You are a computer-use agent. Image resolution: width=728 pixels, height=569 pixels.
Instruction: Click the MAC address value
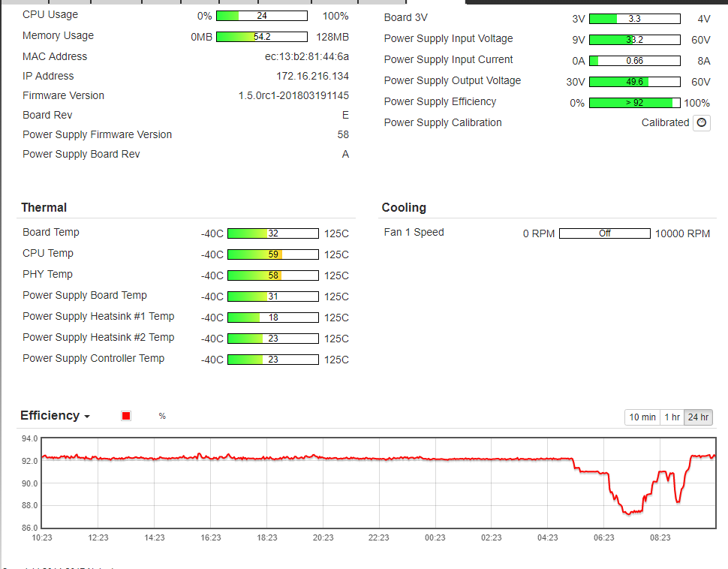point(306,56)
